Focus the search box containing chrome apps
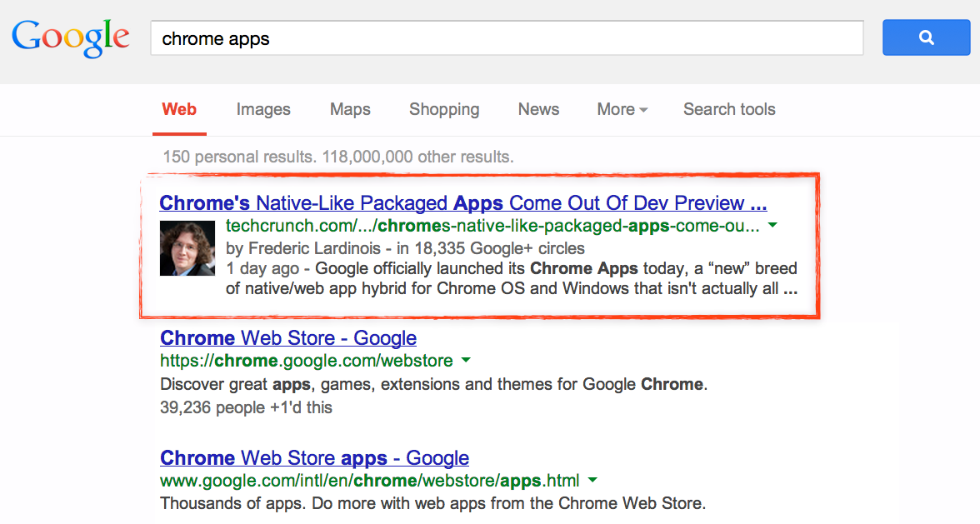Image resolution: width=980 pixels, height=524 pixels. click(x=506, y=38)
